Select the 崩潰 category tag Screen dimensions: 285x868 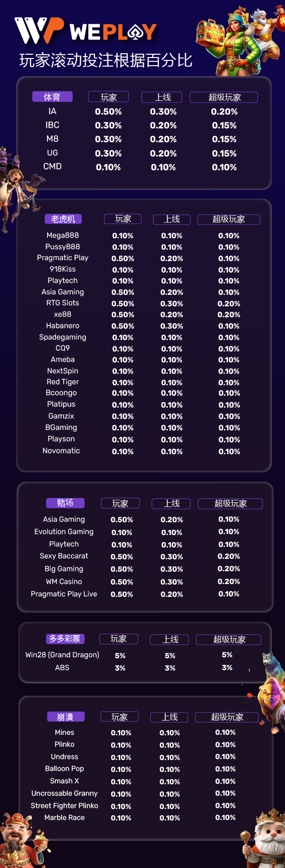[65, 717]
